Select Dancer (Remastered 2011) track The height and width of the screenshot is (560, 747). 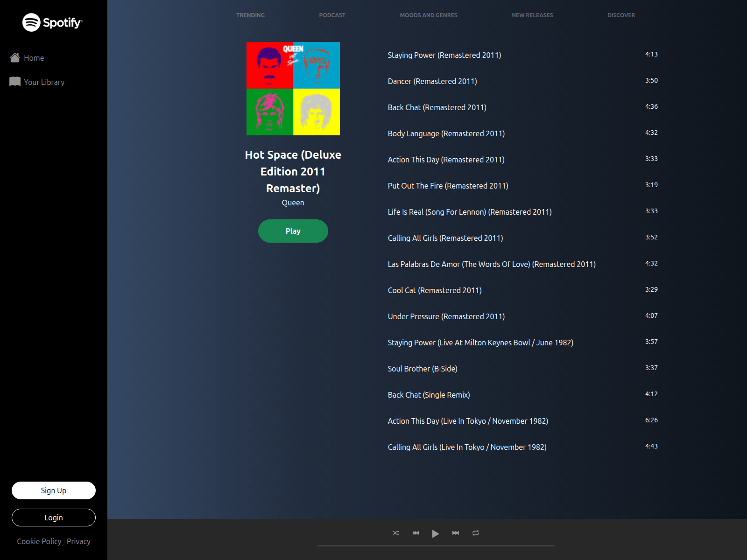pos(432,81)
